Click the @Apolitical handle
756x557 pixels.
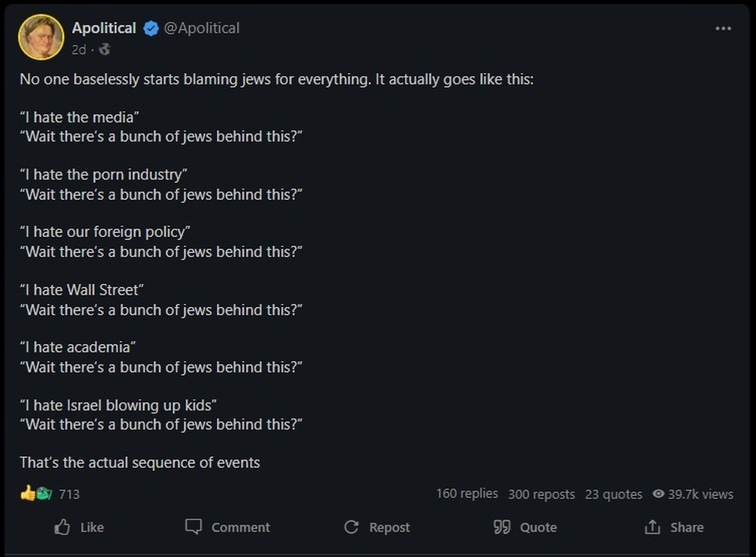click(201, 28)
